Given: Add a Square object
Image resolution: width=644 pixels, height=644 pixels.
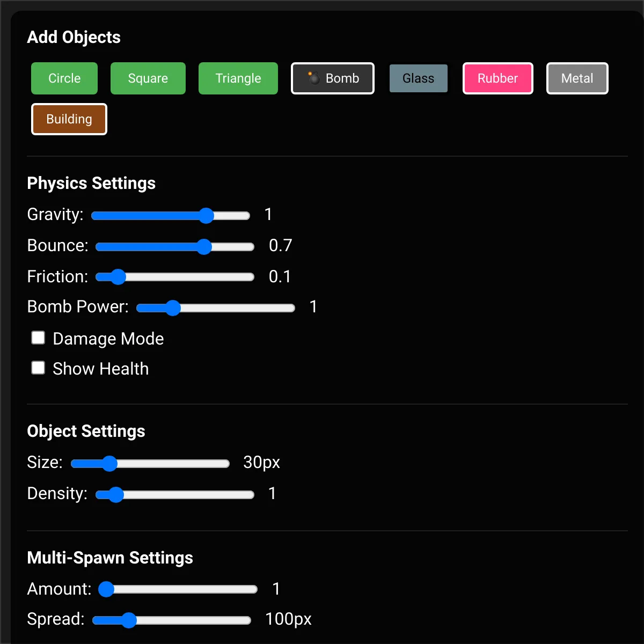Looking at the screenshot, I should click(148, 78).
